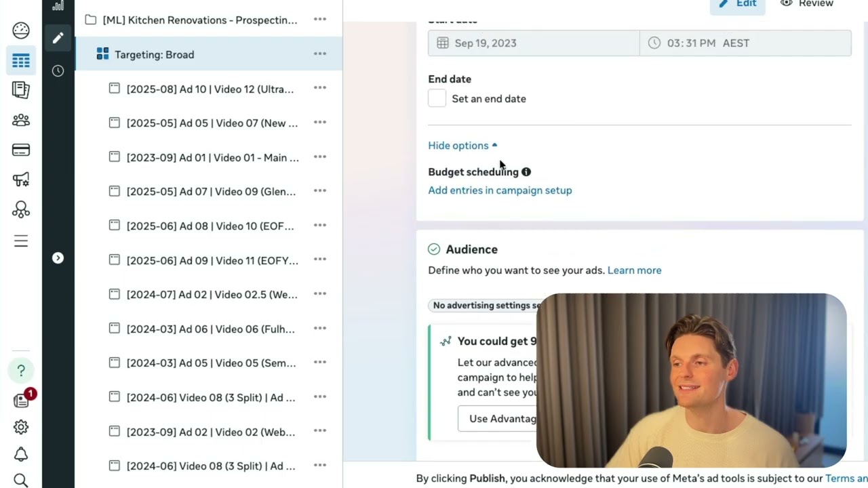The width and height of the screenshot is (868, 488).
Task: Open notifications icon with red badge
Action: coord(22,399)
